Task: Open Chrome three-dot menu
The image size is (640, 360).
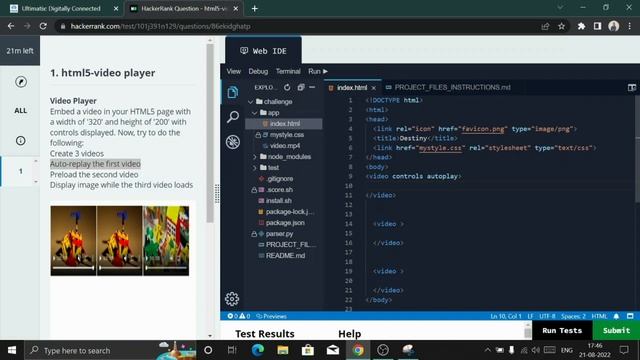Action: [x=630, y=26]
